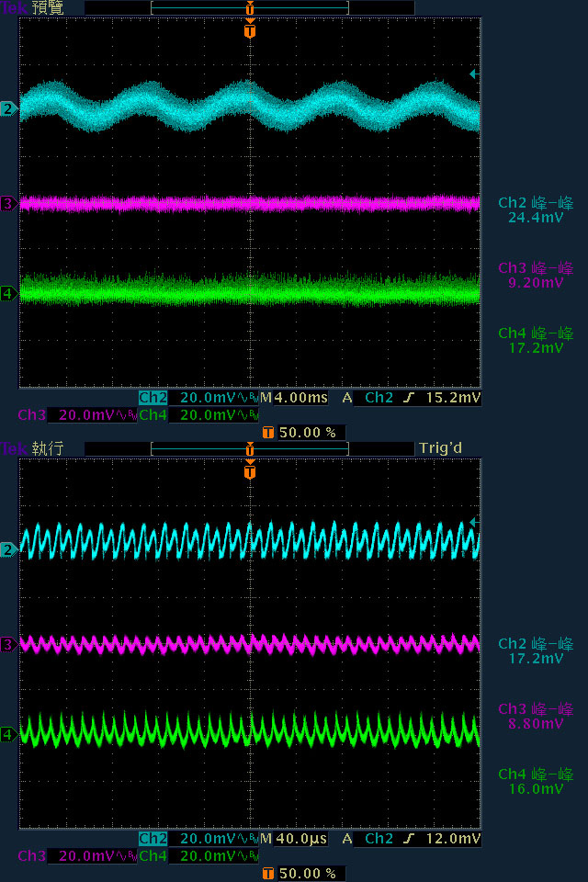This screenshot has width=588, height=882.
Task: Click the Ch2 marker in the top capture
Action: point(8,108)
